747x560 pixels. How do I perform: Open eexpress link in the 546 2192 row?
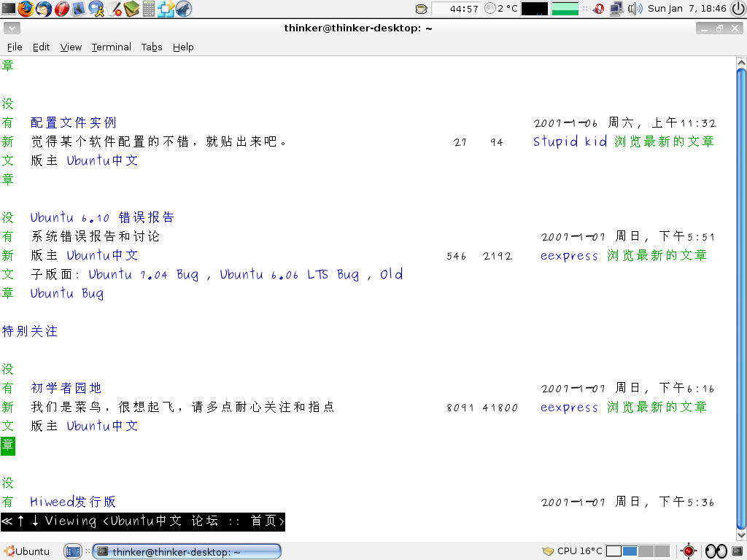click(x=569, y=256)
